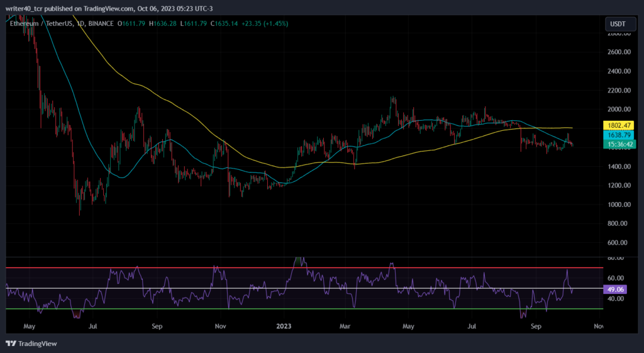Click the 2600.00 price axis label
Screen dimensions: 644x353
(619, 52)
